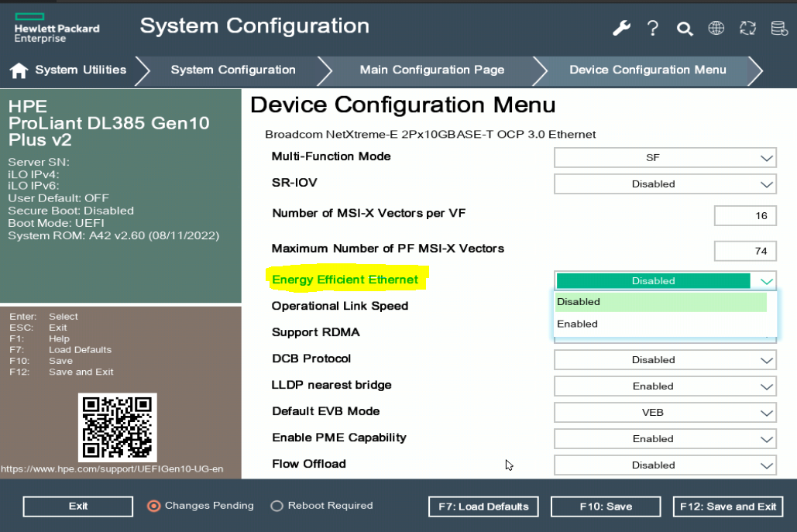Screen dimensions: 797x532
Task: Select the globe language icon
Action: tap(716, 28)
